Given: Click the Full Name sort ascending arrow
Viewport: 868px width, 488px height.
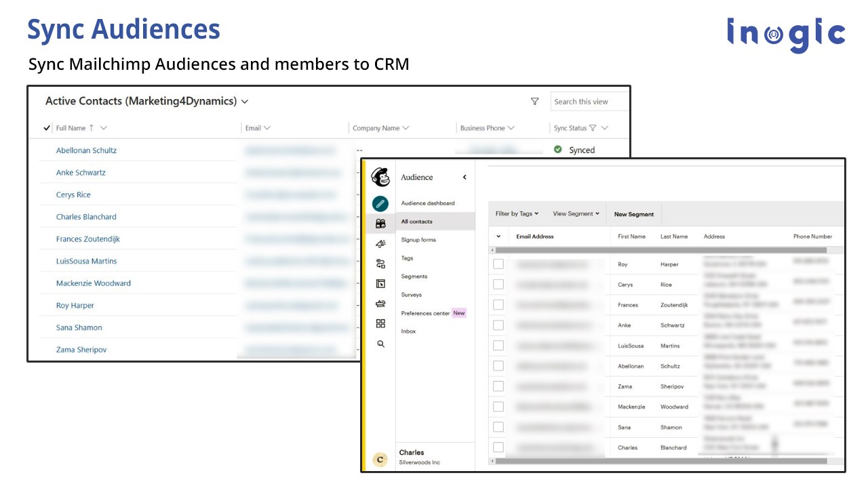Looking at the screenshot, I should (92, 127).
